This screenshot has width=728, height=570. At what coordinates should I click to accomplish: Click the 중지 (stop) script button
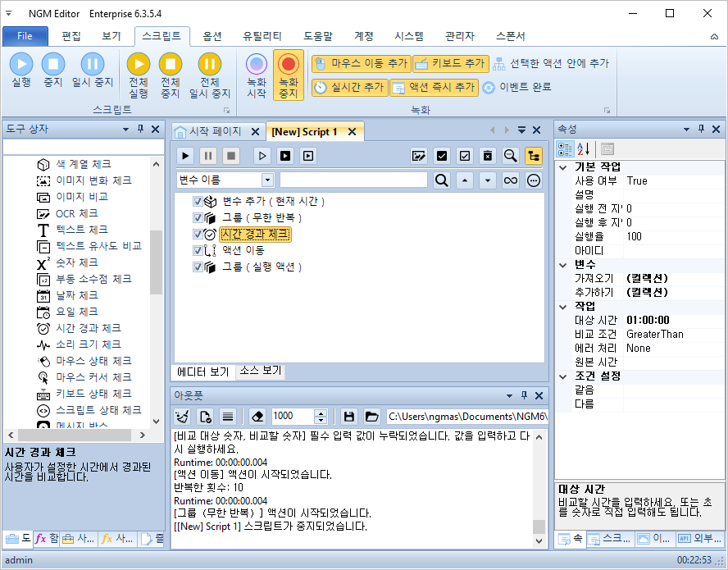[53, 70]
